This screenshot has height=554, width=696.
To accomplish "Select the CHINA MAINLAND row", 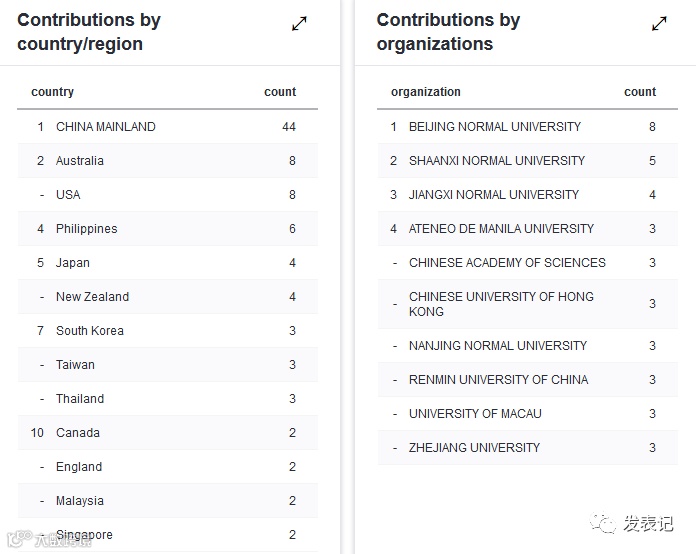I will point(106,127).
